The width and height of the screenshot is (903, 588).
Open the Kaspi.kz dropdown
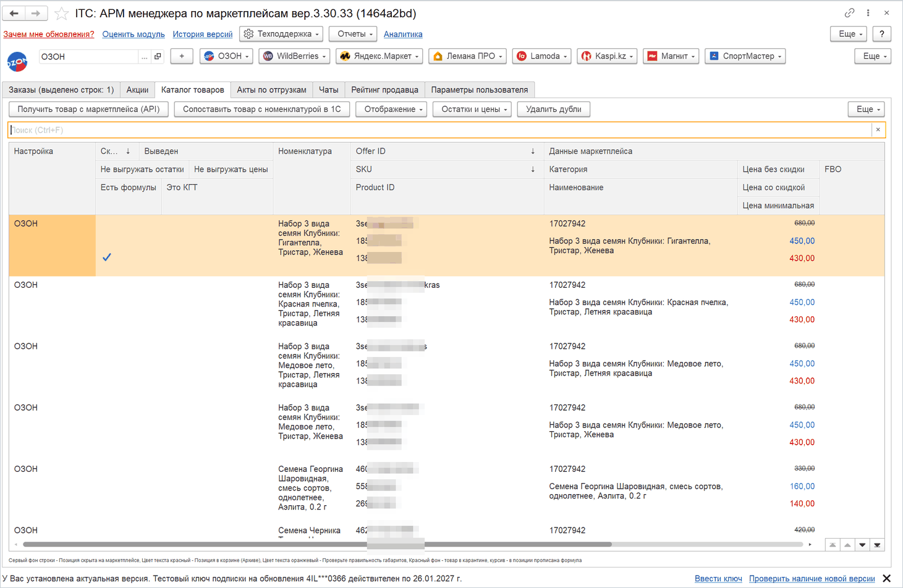[x=607, y=56]
